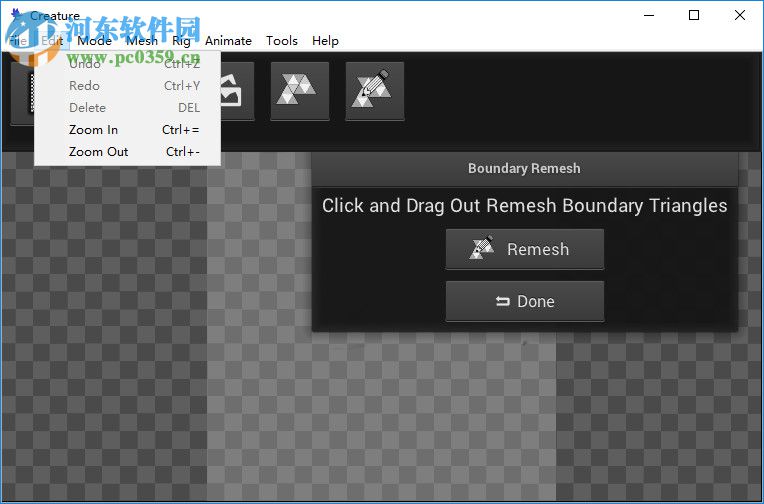Click the Done button
Screen dimensions: 764x504
tap(525, 301)
